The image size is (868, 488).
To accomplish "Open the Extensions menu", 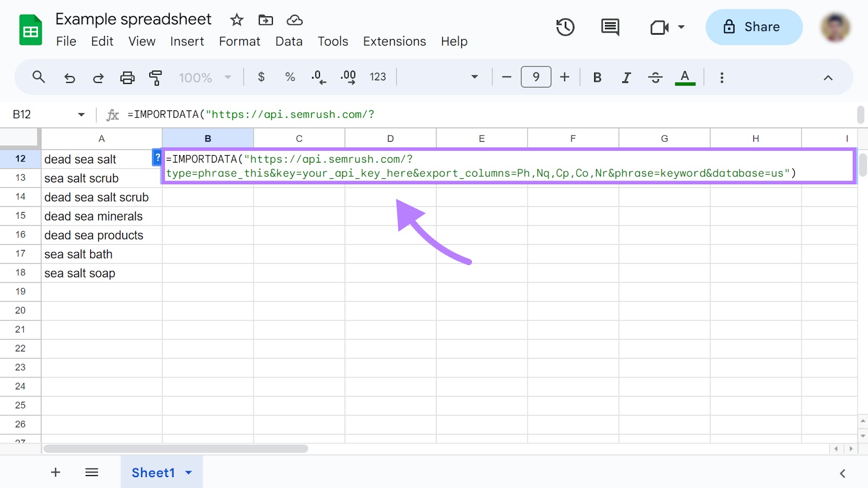I will point(394,41).
